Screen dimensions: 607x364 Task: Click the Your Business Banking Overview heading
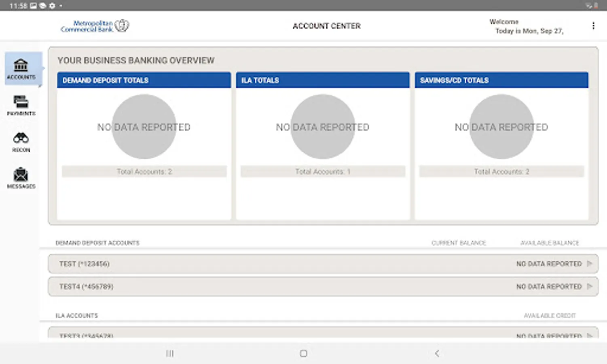136,60
